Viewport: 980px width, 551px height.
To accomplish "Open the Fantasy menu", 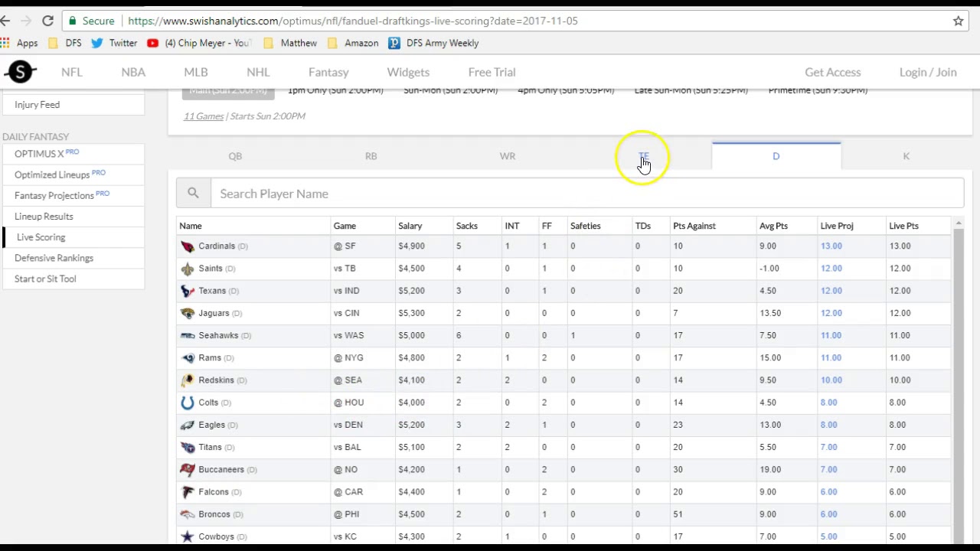I will (328, 72).
